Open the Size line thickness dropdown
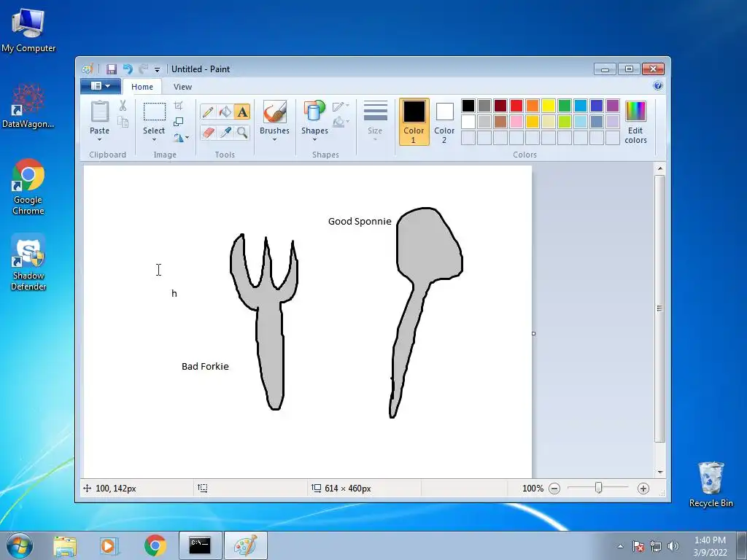The height and width of the screenshot is (560, 747). tap(375, 120)
